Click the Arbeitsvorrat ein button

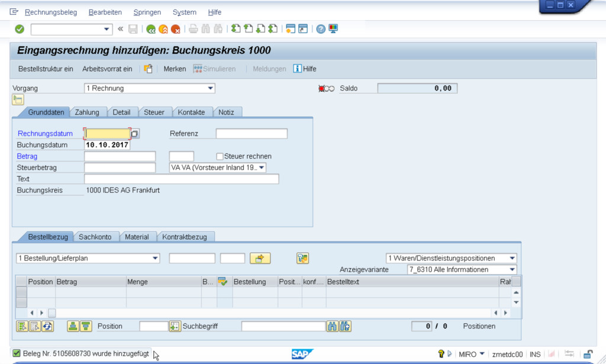tap(107, 69)
